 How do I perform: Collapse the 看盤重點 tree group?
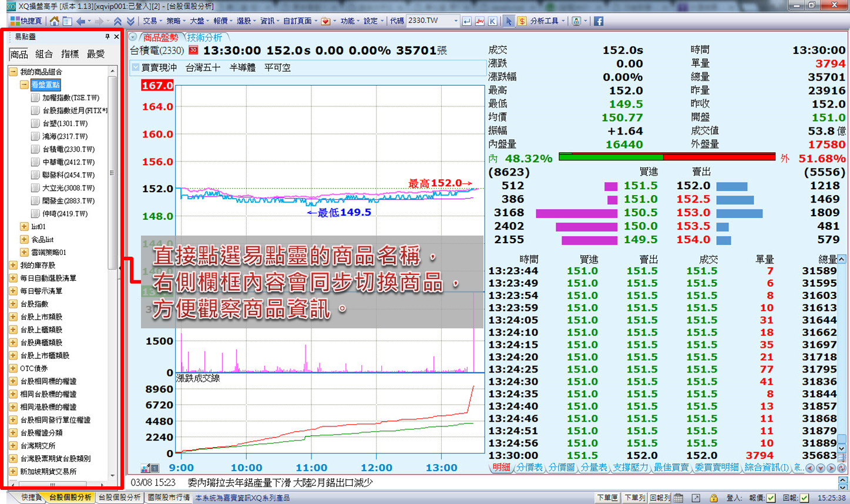click(x=24, y=85)
